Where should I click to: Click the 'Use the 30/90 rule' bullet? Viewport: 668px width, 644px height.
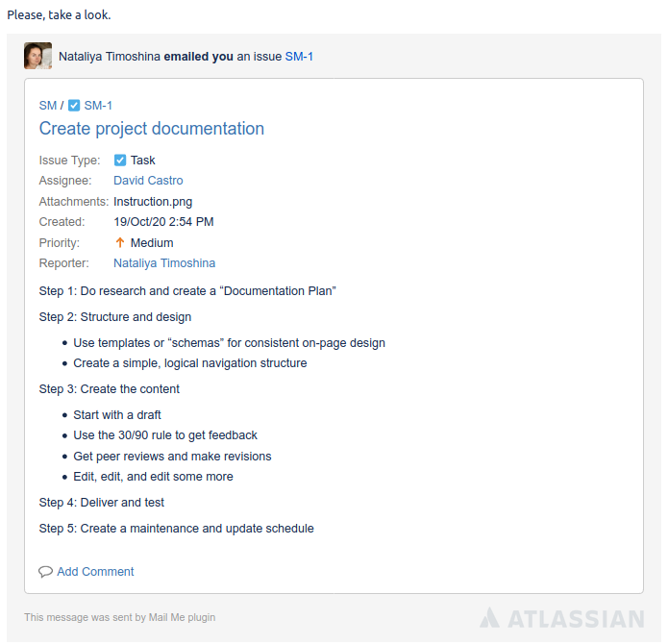165,435
